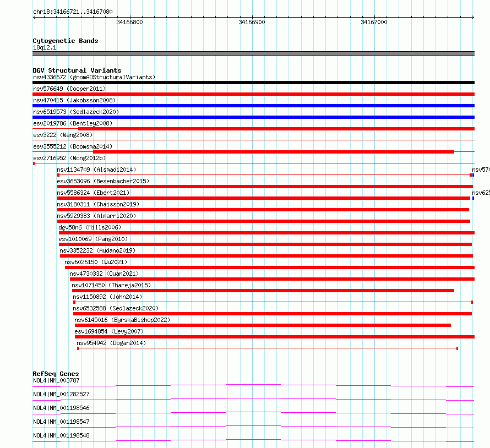The width and height of the screenshot is (490, 448).
Task: Open esv3555212 (Boomsma2014) label
Action: (73, 146)
